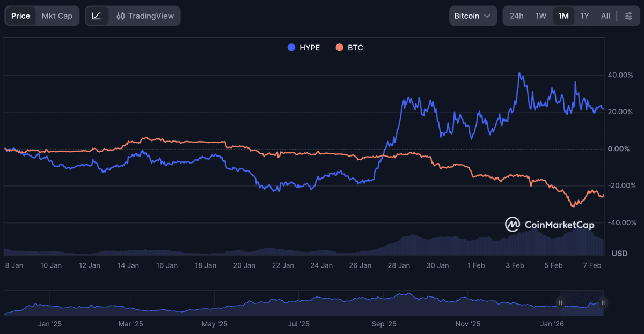
Task: Click the 40.00% y-axis label
Action: click(620, 75)
